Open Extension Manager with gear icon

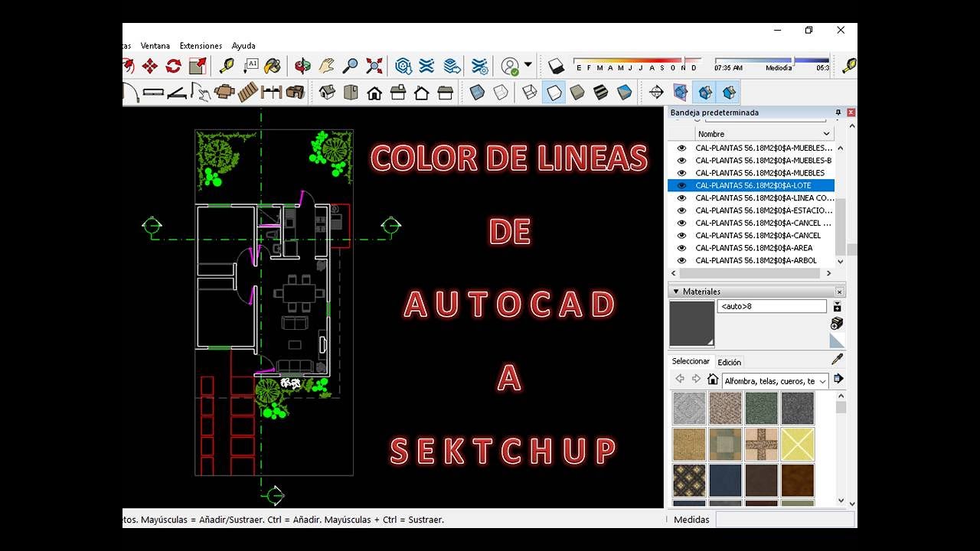point(480,66)
